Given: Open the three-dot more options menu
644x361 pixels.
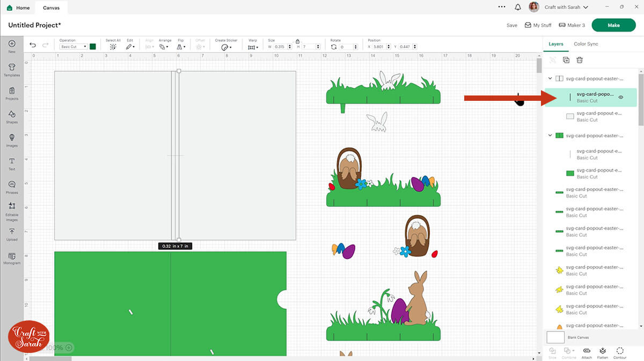Looking at the screenshot, I should [x=502, y=7].
